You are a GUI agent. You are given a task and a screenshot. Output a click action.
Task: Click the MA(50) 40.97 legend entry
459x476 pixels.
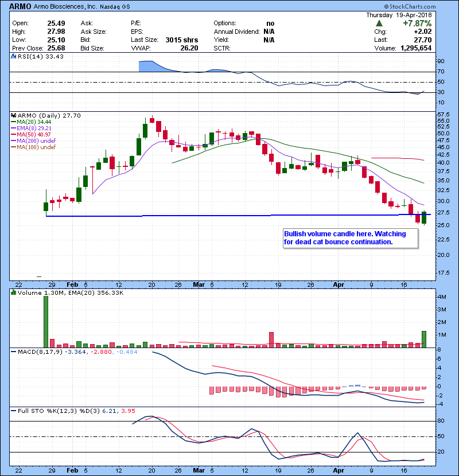click(x=31, y=134)
